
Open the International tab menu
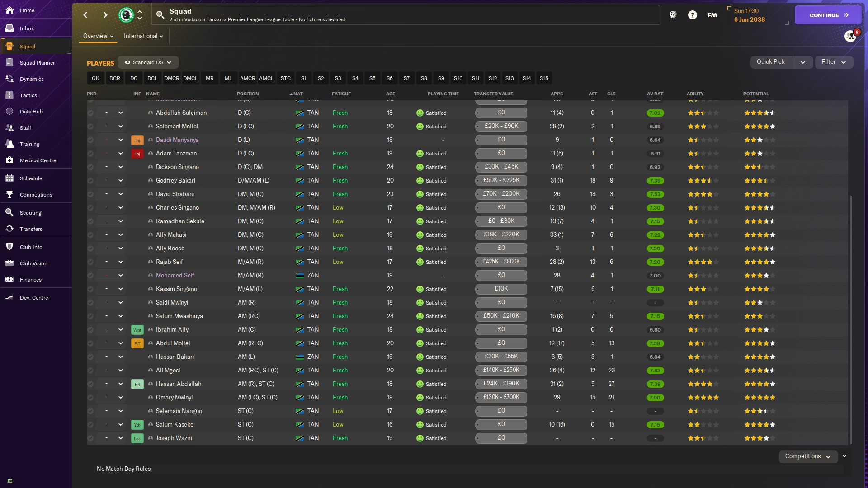tap(143, 36)
